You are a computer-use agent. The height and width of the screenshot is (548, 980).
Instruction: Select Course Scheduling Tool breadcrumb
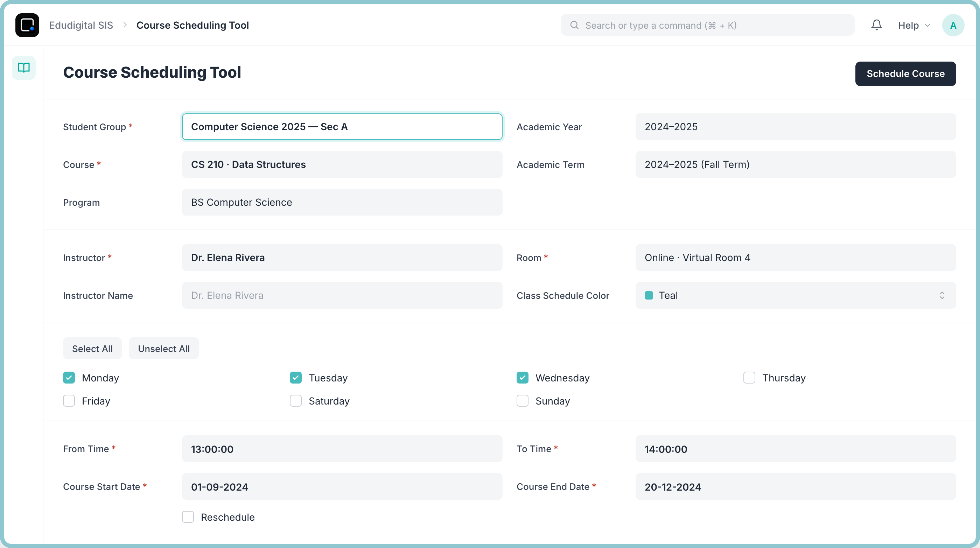click(192, 25)
